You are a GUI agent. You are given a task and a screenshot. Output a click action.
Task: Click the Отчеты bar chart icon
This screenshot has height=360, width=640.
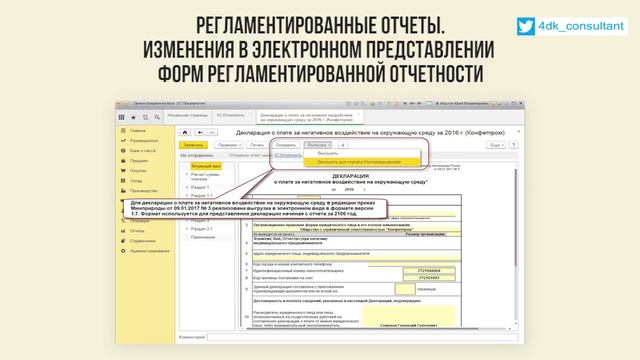click(123, 231)
